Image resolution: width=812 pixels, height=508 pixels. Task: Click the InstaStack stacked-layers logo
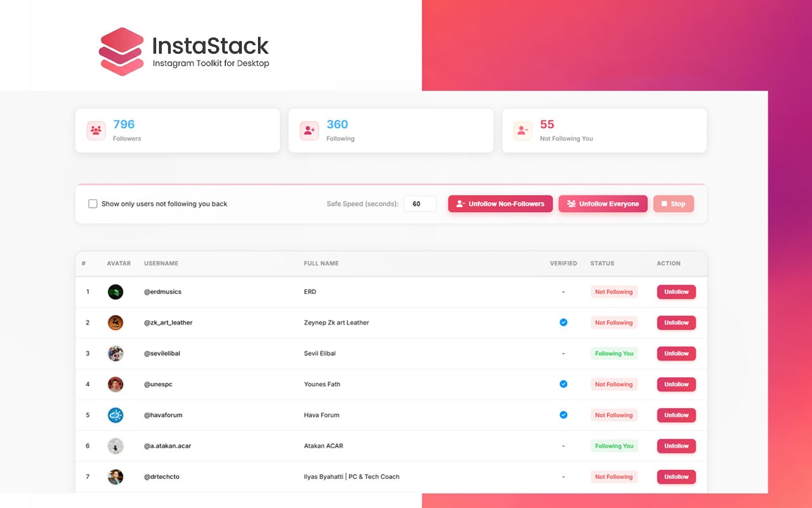121,51
